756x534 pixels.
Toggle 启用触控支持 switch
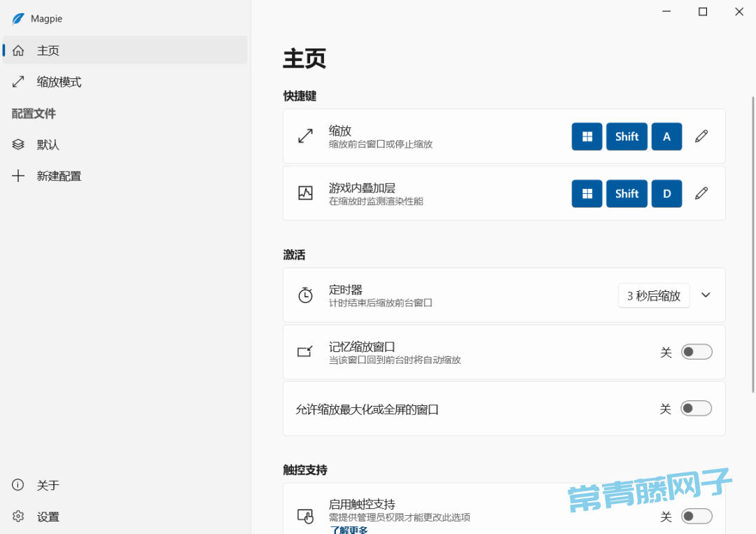pos(696,517)
